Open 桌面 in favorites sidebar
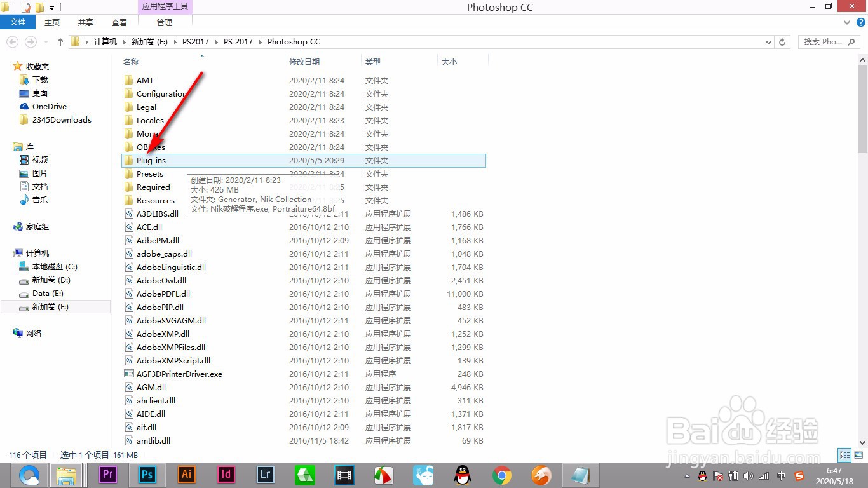This screenshot has width=868, height=488. pyautogui.click(x=40, y=93)
